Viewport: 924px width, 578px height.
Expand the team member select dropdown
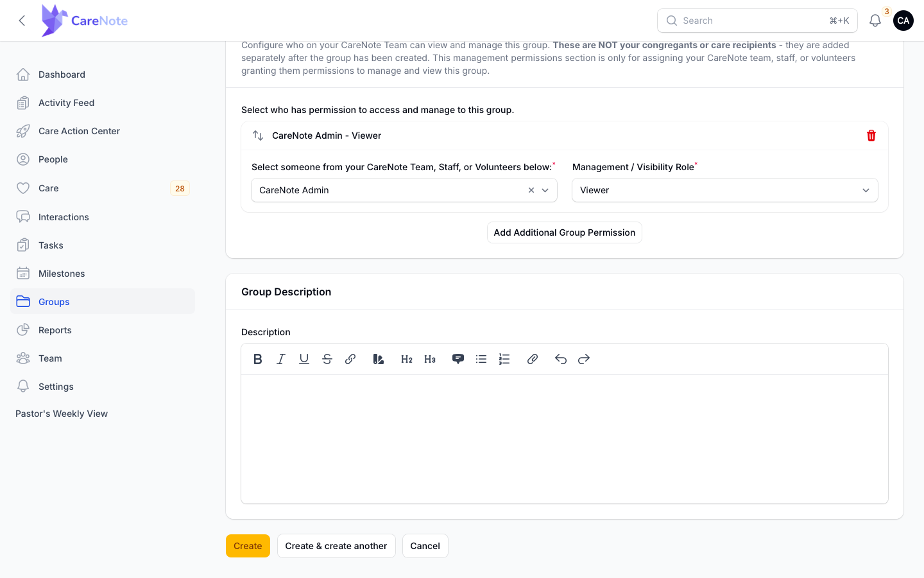coord(545,190)
